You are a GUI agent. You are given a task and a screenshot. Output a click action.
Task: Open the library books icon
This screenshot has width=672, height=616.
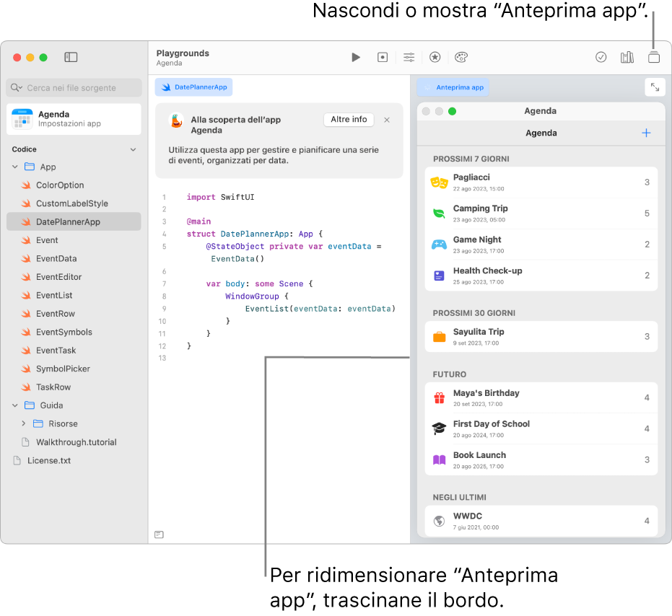coord(627,57)
